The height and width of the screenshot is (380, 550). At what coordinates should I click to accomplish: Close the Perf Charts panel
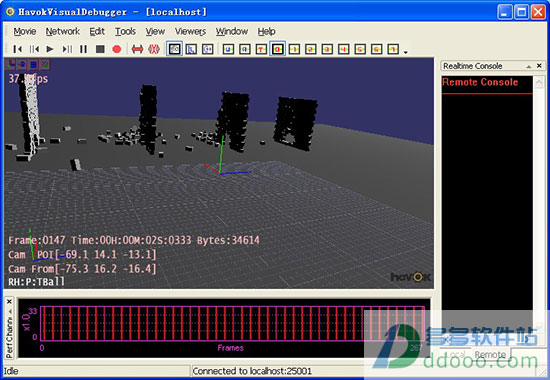click(9, 301)
